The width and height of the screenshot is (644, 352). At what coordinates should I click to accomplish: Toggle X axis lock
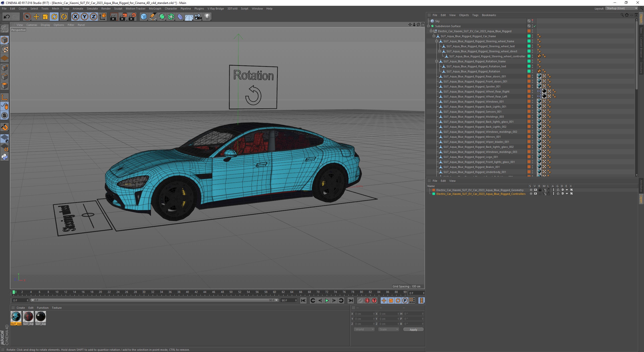(x=75, y=17)
